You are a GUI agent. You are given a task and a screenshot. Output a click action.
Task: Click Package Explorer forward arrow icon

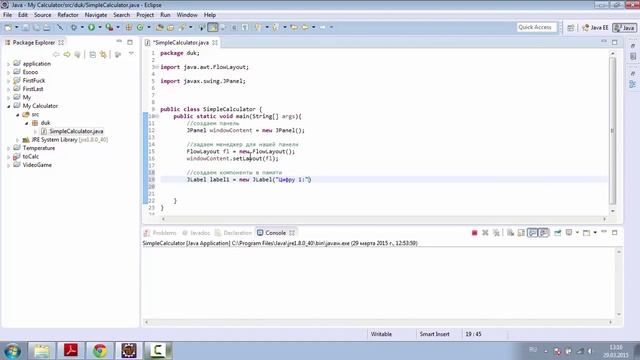tap(67, 54)
